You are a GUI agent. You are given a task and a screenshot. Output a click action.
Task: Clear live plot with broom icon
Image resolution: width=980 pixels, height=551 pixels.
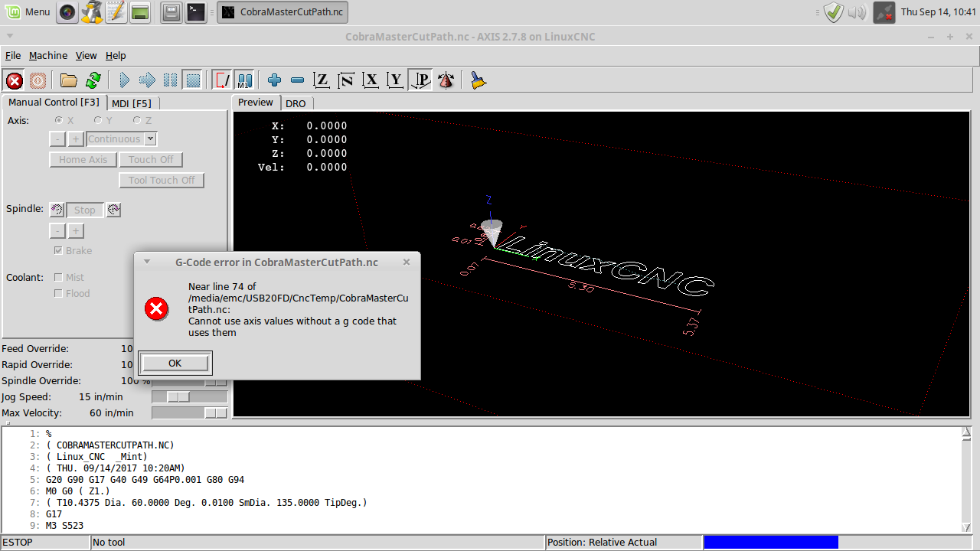(479, 80)
